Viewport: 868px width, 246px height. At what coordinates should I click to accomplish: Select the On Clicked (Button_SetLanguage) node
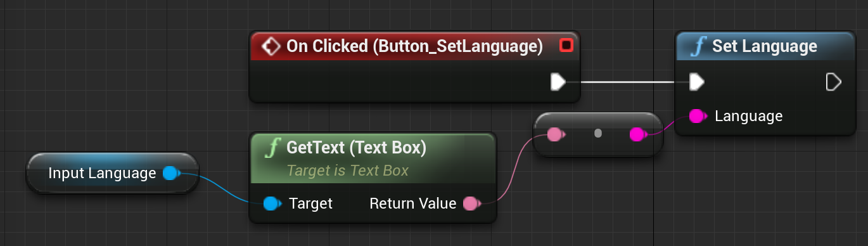[414, 67]
